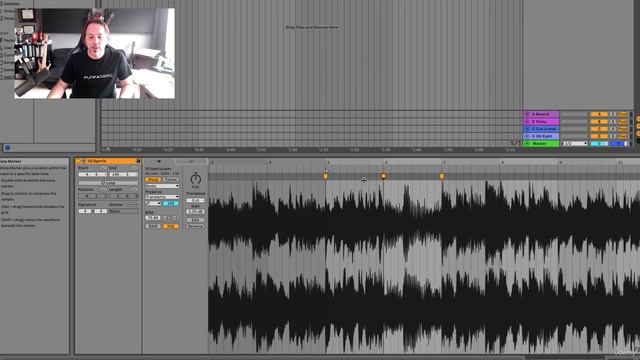Select the A Reverb return track

[x=541, y=114]
